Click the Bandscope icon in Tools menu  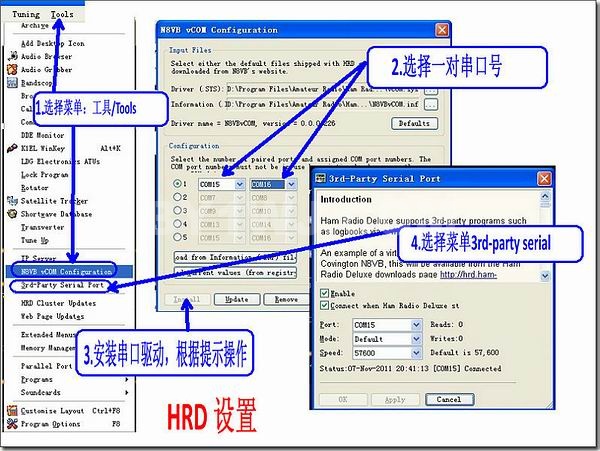[12, 83]
